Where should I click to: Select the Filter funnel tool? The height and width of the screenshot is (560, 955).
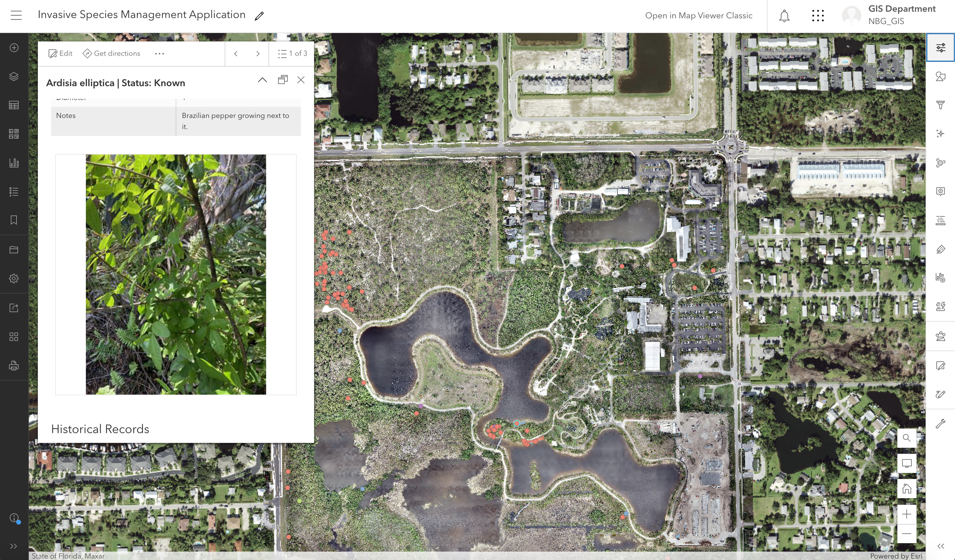(940, 105)
